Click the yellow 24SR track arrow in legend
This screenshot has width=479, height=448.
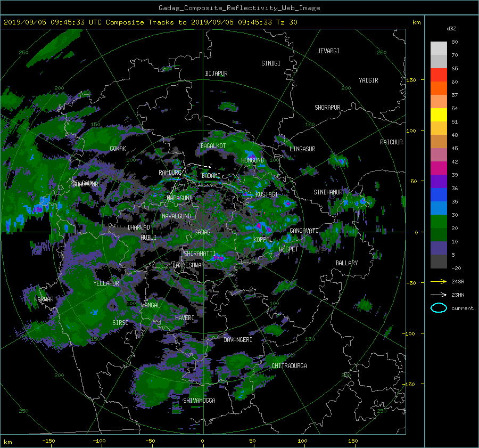pyautogui.click(x=439, y=282)
